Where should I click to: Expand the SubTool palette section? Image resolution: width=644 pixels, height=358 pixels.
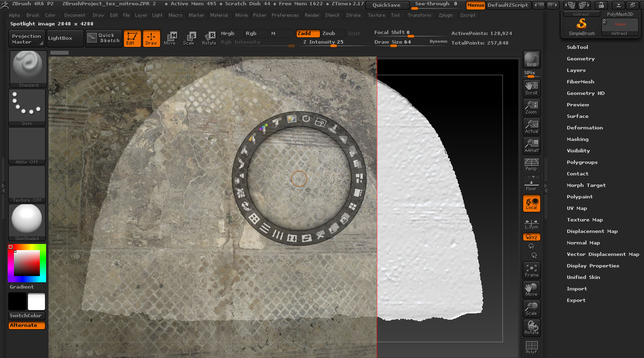coord(577,47)
